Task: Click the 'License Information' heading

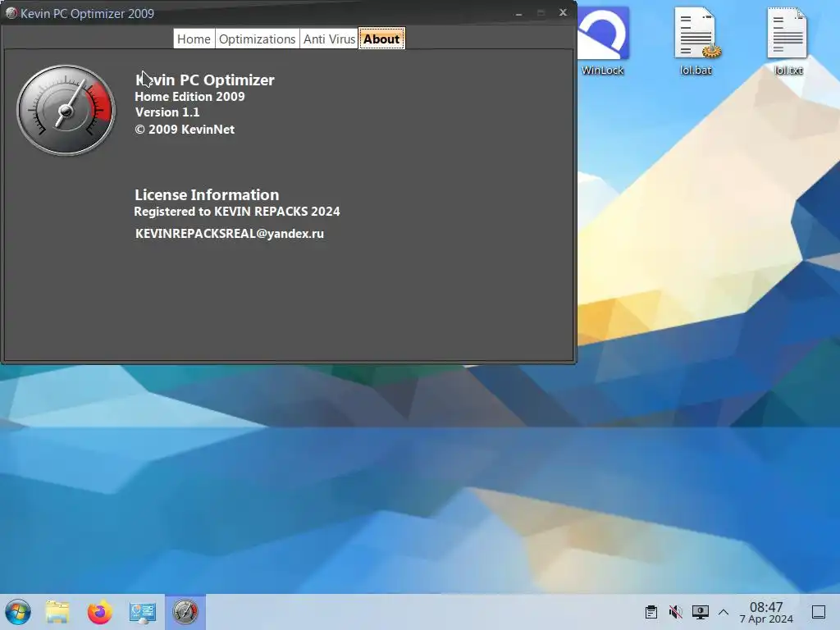Action: 207,194
